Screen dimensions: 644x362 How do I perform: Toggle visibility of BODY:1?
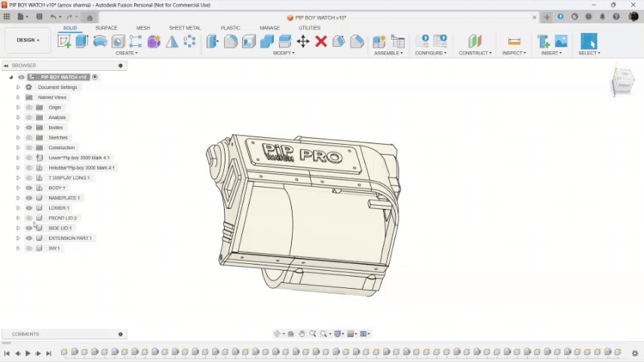click(x=29, y=188)
